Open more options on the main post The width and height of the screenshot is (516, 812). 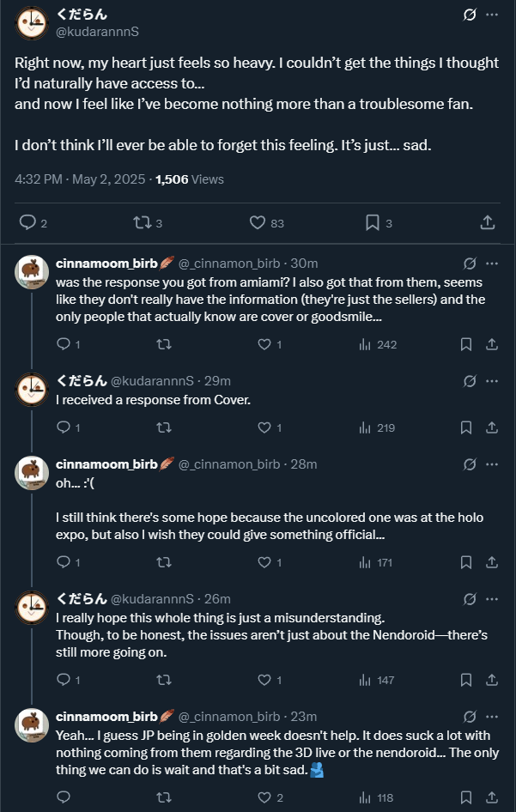[x=492, y=15]
